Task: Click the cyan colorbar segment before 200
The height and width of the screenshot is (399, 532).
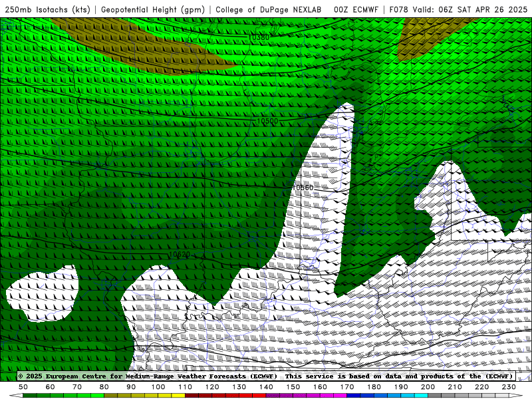Action: click(x=421, y=396)
